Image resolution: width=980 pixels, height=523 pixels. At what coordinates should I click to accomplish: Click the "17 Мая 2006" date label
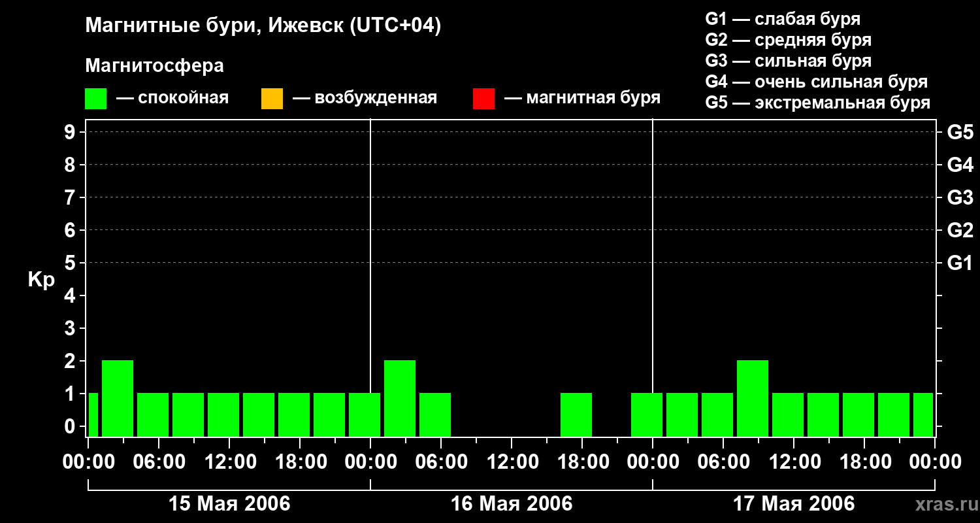click(794, 503)
